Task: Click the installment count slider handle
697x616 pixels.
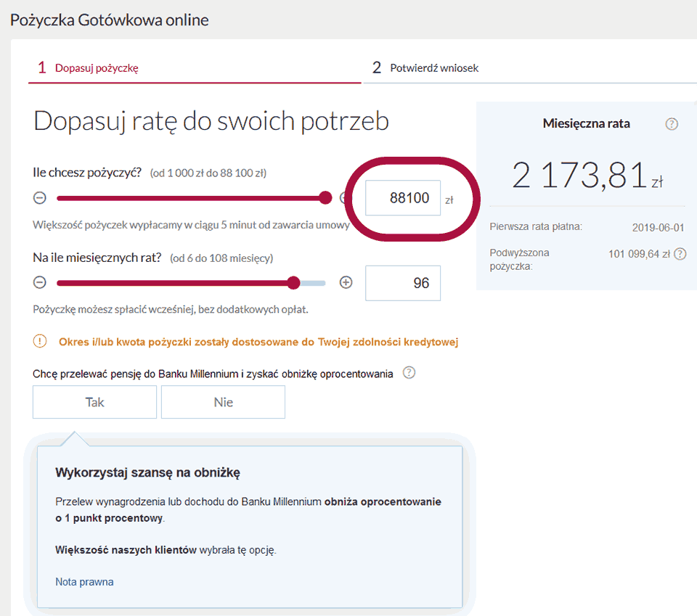Action: (293, 282)
